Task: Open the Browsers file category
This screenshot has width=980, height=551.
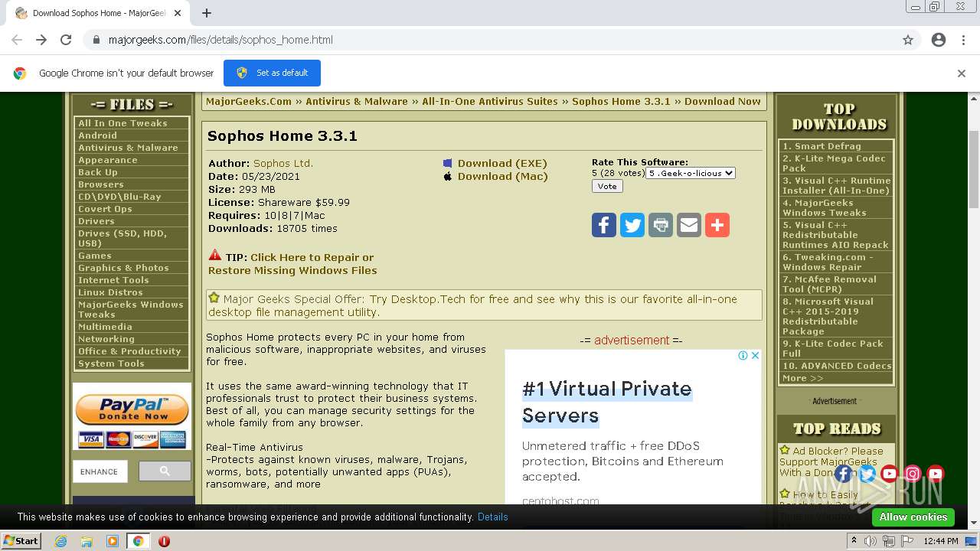Action: click(101, 184)
